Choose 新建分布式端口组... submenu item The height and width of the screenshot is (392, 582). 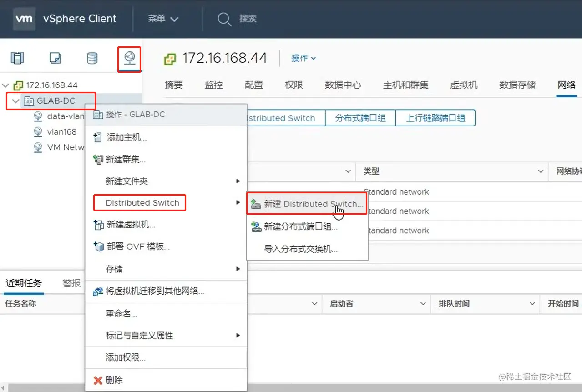pos(308,226)
